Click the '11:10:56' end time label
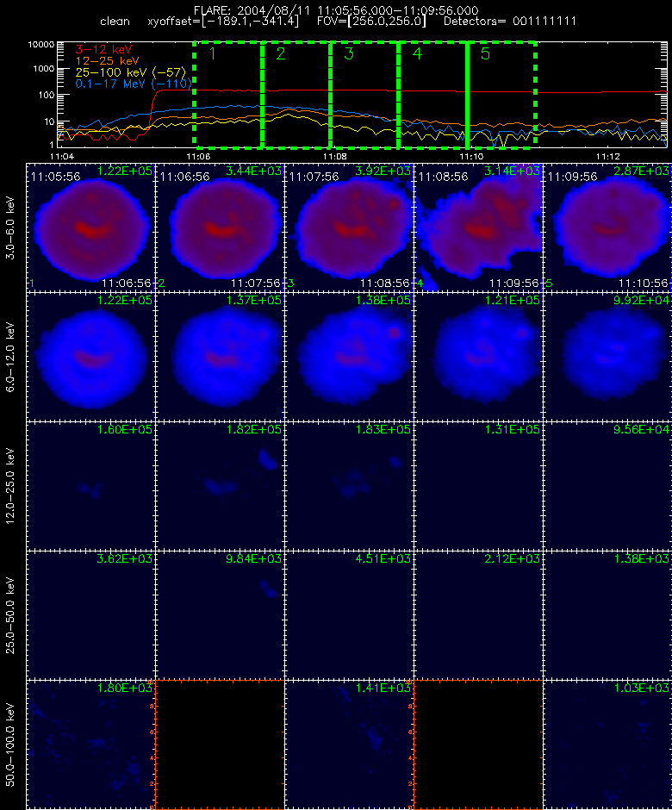Image resolution: width=672 pixels, height=810 pixels. coord(643,283)
